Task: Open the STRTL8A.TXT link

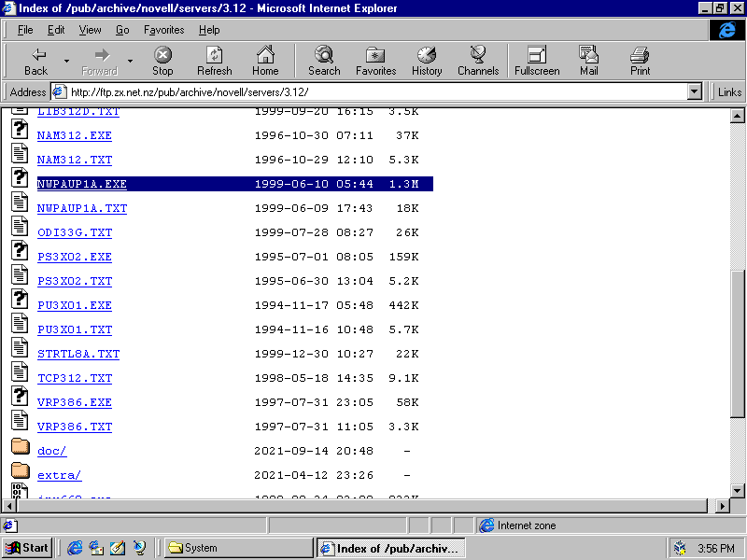Action: [78, 354]
